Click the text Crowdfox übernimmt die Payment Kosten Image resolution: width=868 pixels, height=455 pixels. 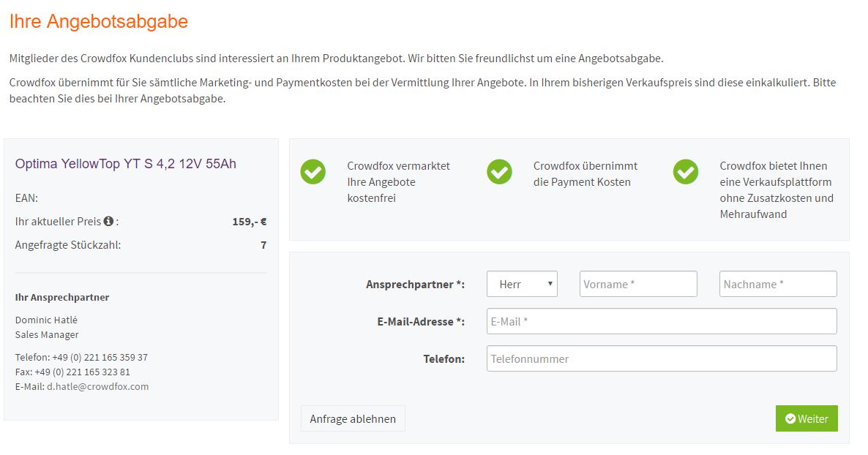[x=585, y=174]
